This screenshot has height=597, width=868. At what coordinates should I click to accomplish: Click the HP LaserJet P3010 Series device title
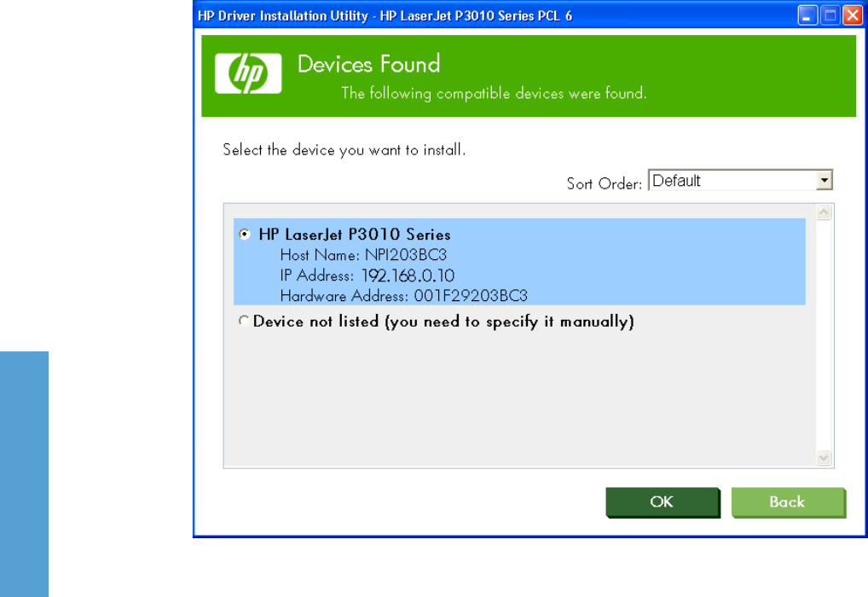[x=355, y=235]
